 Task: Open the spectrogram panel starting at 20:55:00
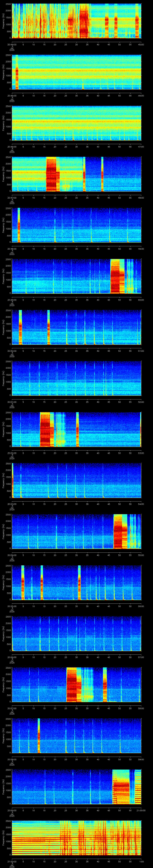tap(77, 583)
